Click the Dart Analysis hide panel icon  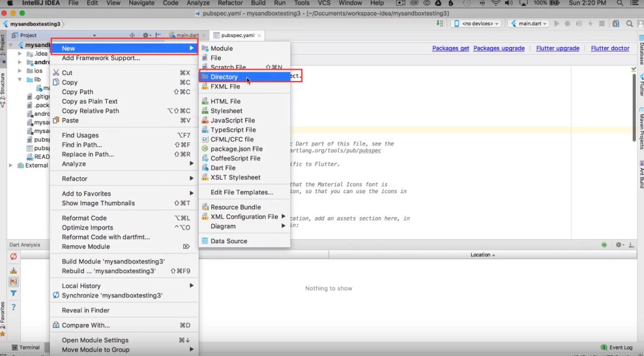631,244
